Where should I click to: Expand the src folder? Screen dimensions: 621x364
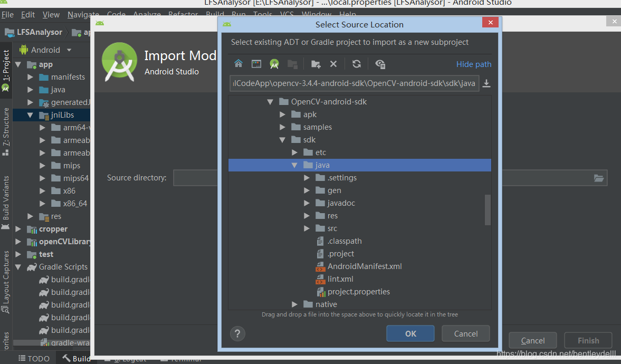(x=307, y=228)
